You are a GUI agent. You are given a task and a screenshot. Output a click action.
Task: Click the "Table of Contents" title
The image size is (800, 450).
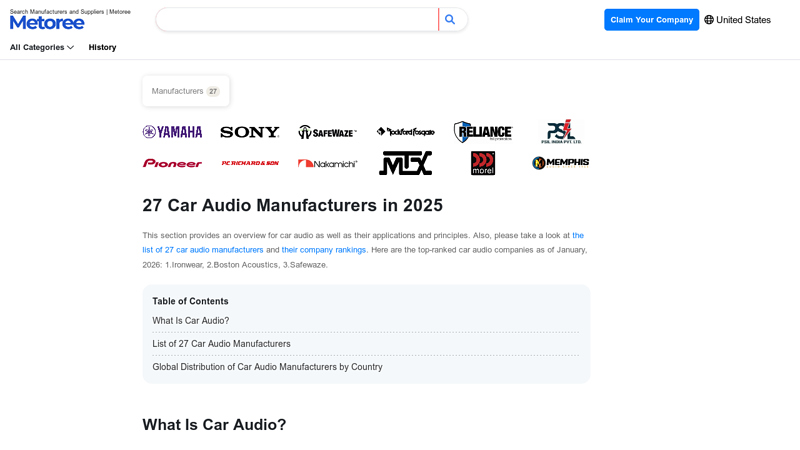(190, 301)
